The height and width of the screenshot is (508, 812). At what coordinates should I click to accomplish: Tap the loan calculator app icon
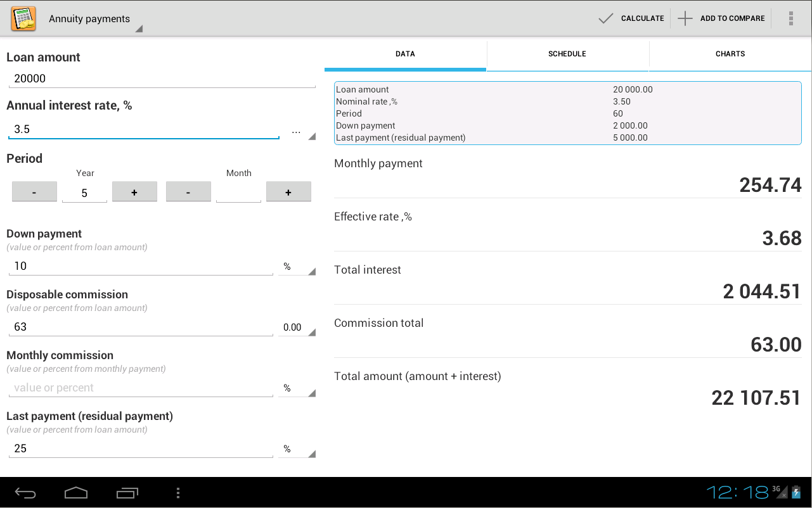[x=23, y=18]
